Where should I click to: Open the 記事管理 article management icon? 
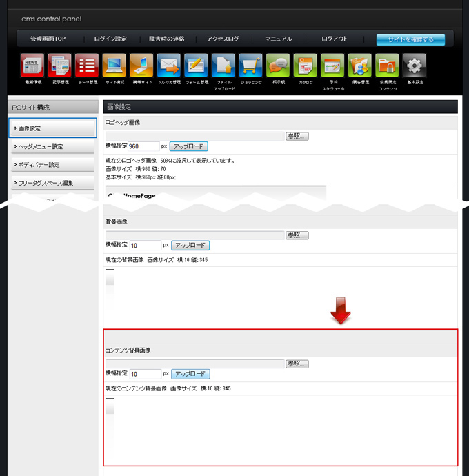click(x=59, y=66)
